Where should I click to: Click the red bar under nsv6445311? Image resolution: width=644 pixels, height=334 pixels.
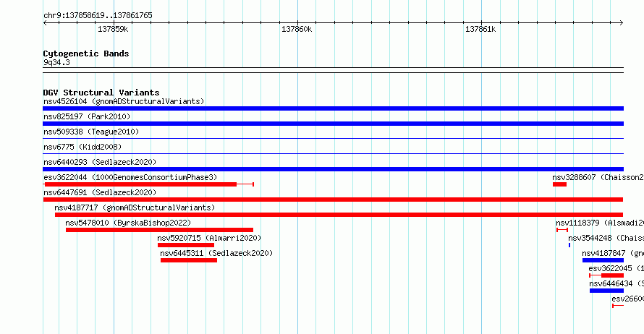189,260
